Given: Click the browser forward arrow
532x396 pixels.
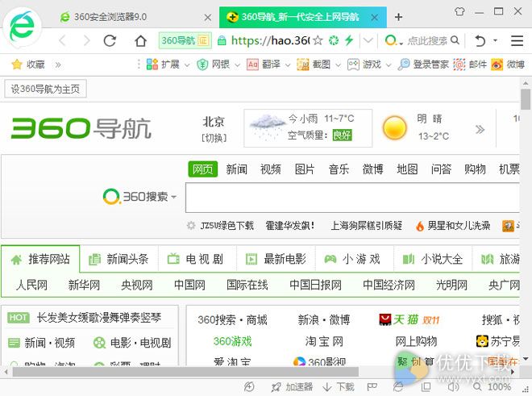Looking at the screenshot, I should pyautogui.click(x=87, y=41).
